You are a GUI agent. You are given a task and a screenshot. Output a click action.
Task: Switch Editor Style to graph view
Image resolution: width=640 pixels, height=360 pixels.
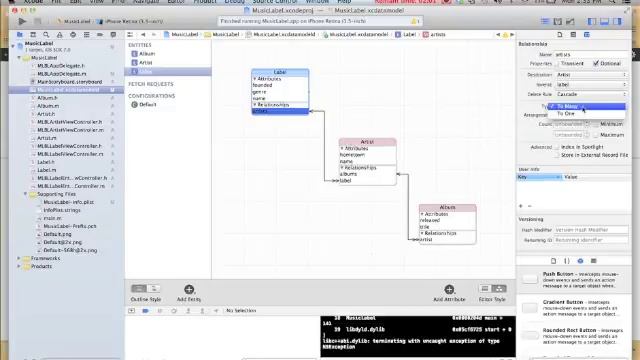tap(499, 289)
